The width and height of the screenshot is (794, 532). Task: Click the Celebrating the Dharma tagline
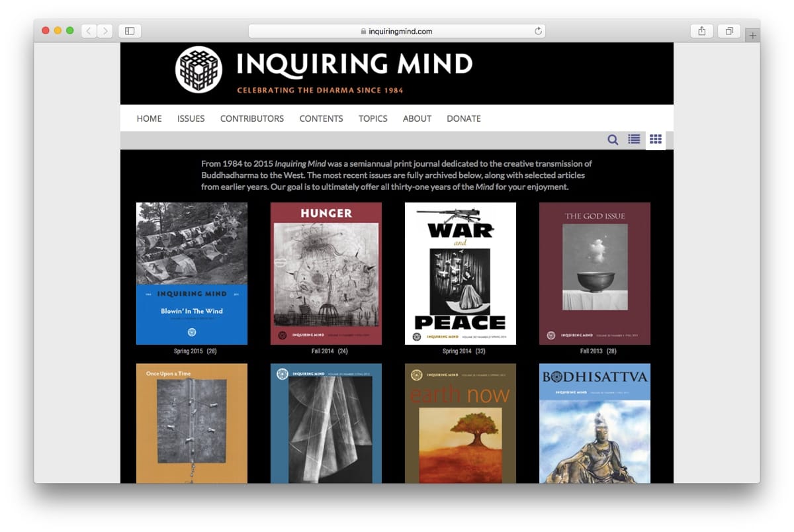tap(320, 90)
